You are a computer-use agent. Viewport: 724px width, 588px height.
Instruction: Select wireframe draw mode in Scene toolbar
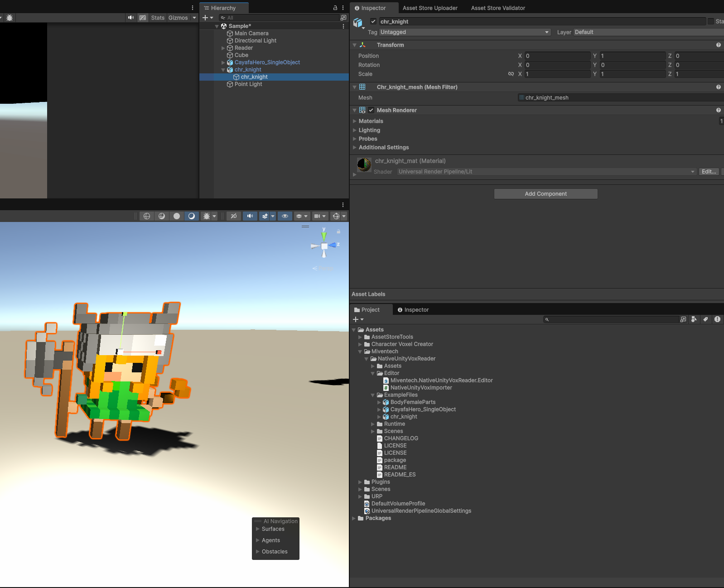click(x=147, y=216)
